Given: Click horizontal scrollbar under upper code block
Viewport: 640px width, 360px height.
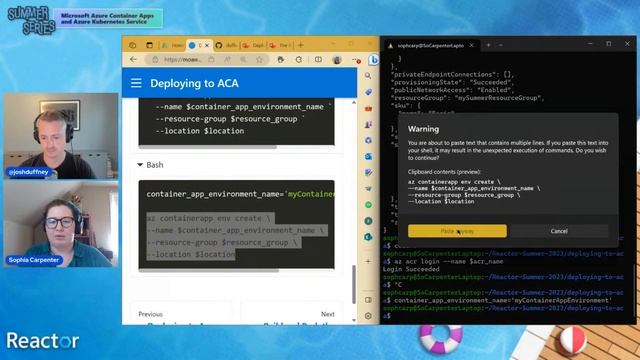Looking at the screenshot, I should [207, 147].
